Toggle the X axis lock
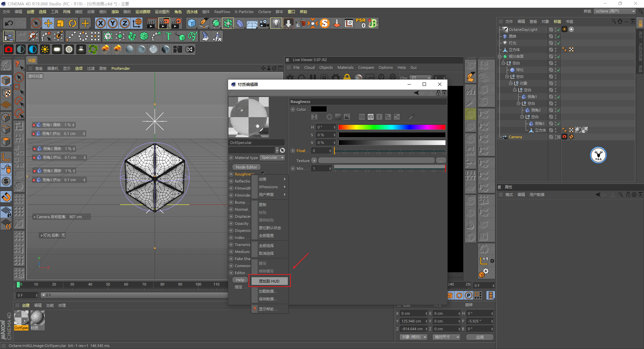This screenshot has height=349, width=644. click(100, 23)
